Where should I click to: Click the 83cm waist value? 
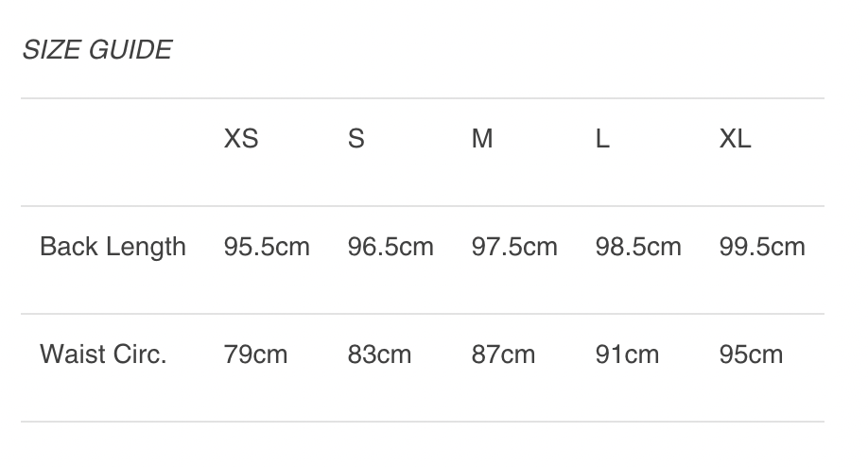click(x=380, y=355)
